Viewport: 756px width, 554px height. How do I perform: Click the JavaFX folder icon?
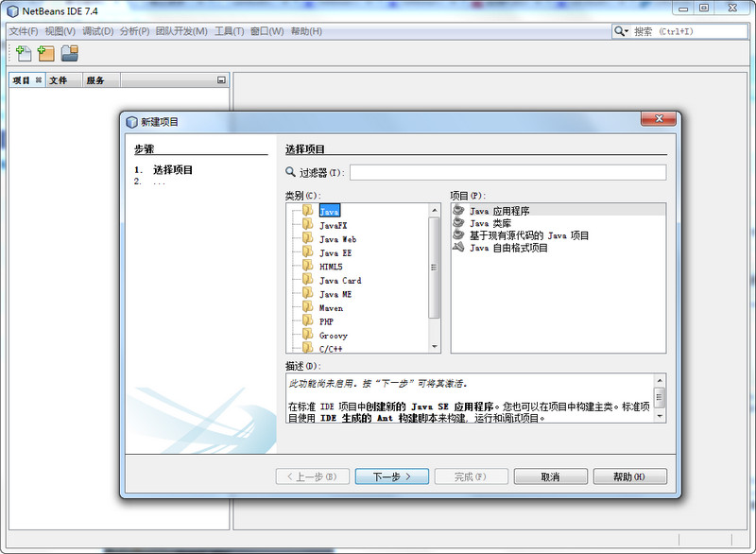click(x=308, y=224)
